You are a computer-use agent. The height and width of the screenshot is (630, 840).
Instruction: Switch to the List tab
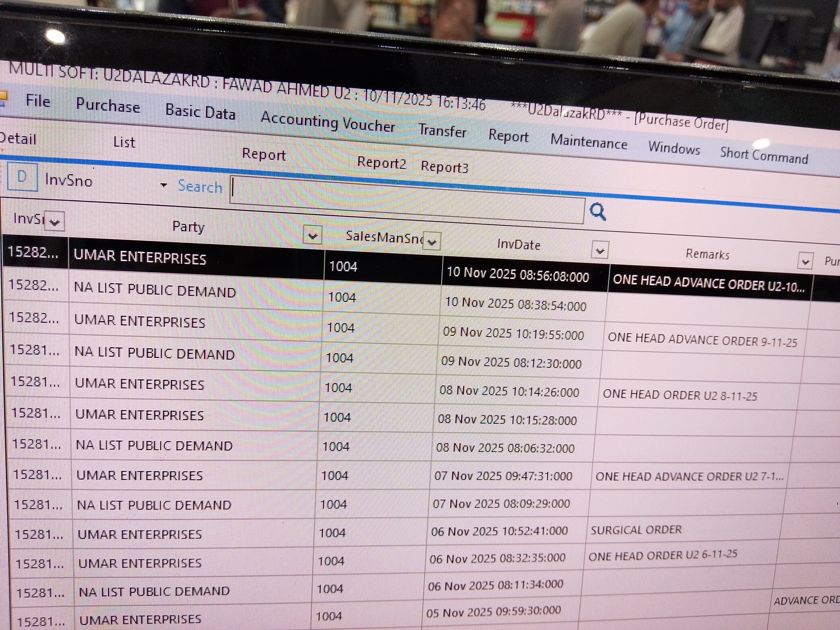click(124, 142)
